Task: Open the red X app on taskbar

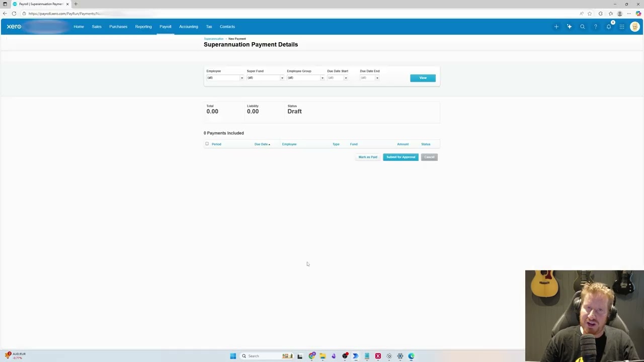Action: (378, 356)
